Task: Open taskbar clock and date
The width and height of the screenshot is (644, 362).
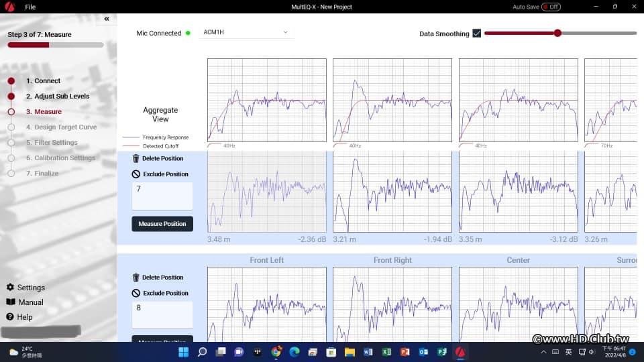Action: point(614,352)
